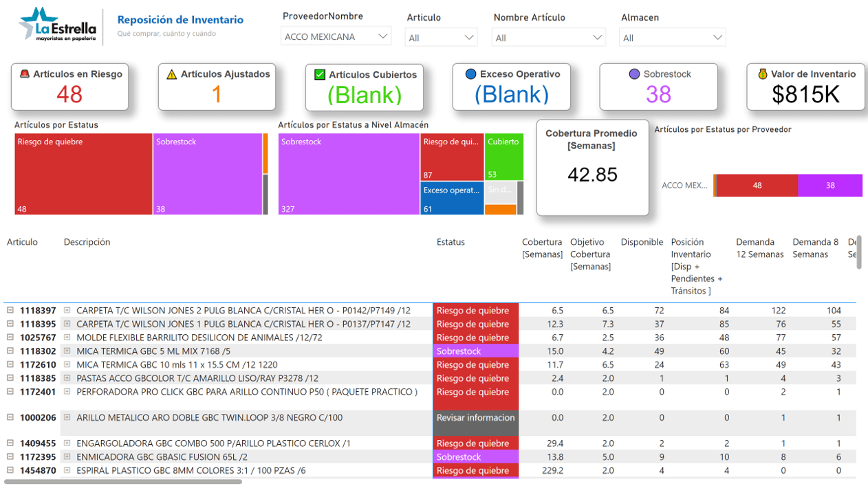868x495 pixels.
Task: Select green Cubierto 53 treemap block
Action: [x=504, y=157]
